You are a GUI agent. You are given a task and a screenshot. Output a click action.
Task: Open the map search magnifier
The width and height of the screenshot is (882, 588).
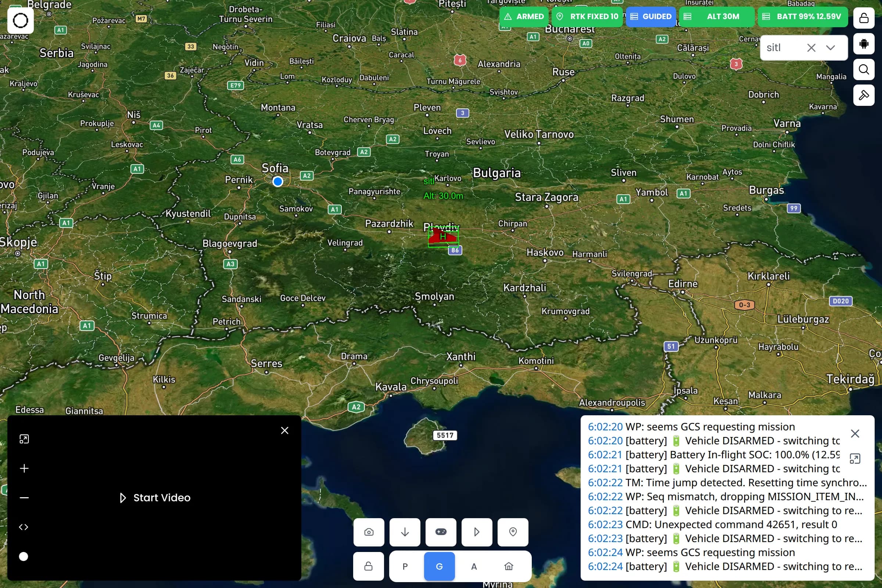[864, 69]
